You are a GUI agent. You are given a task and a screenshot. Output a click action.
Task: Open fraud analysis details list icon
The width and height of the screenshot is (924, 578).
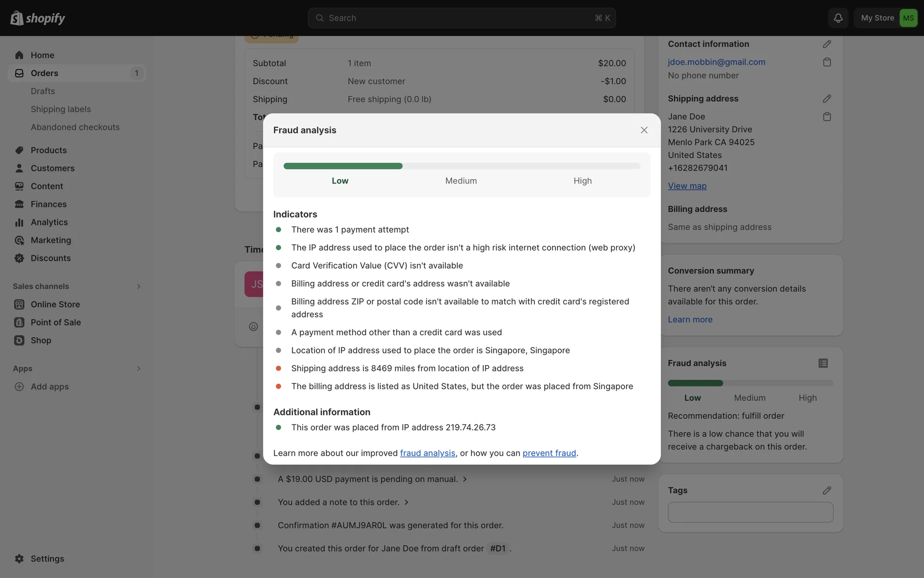click(x=823, y=363)
